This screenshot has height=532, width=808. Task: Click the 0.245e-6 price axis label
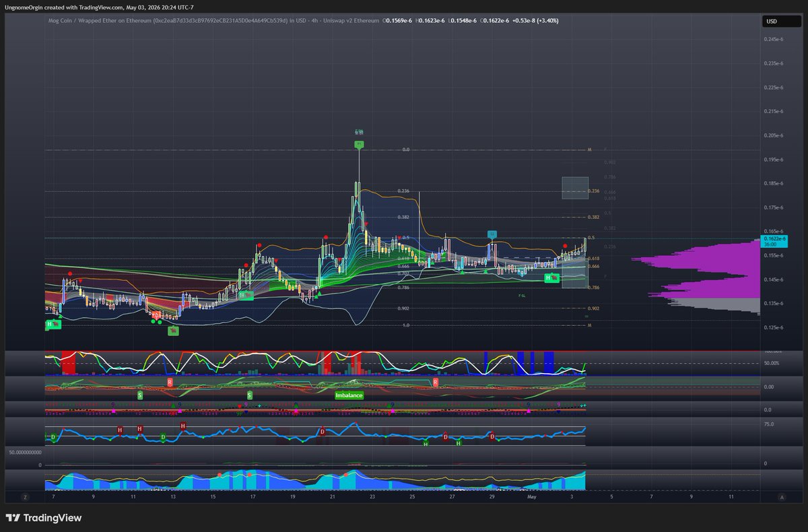click(774, 40)
